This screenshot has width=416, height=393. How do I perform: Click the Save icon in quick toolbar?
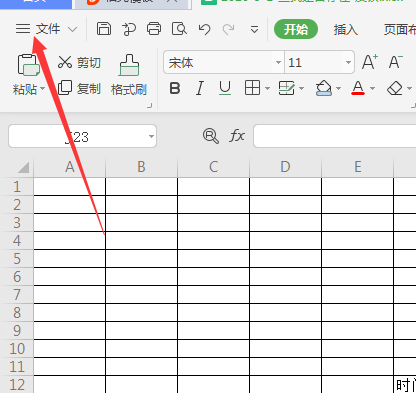click(104, 29)
